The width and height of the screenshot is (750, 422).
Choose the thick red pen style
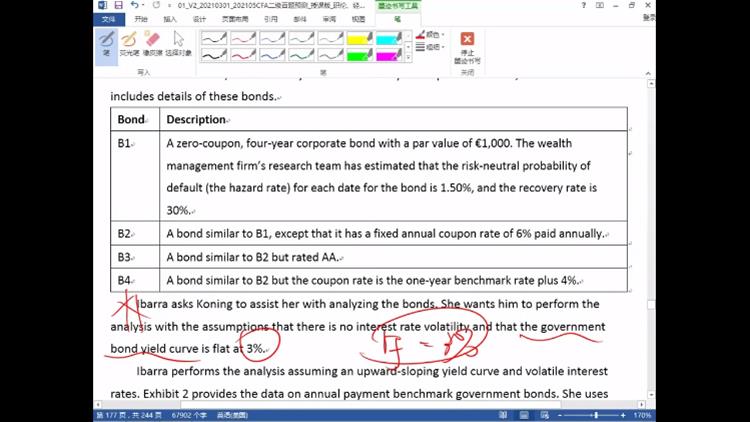pyautogui.click(x=243, y=55)
